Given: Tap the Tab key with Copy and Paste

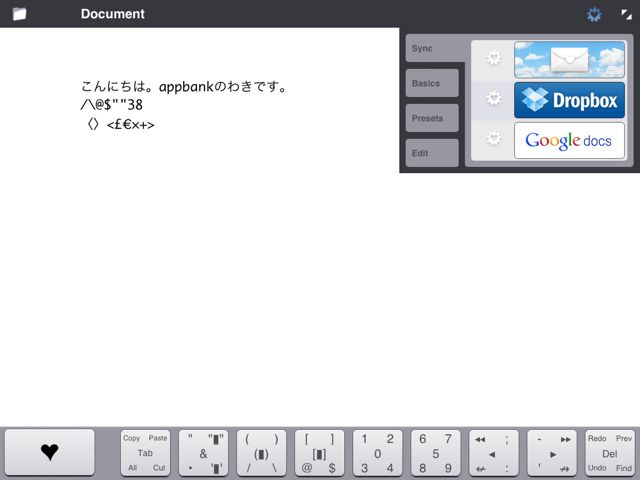Looking at the screenshot, I should 145,453.
